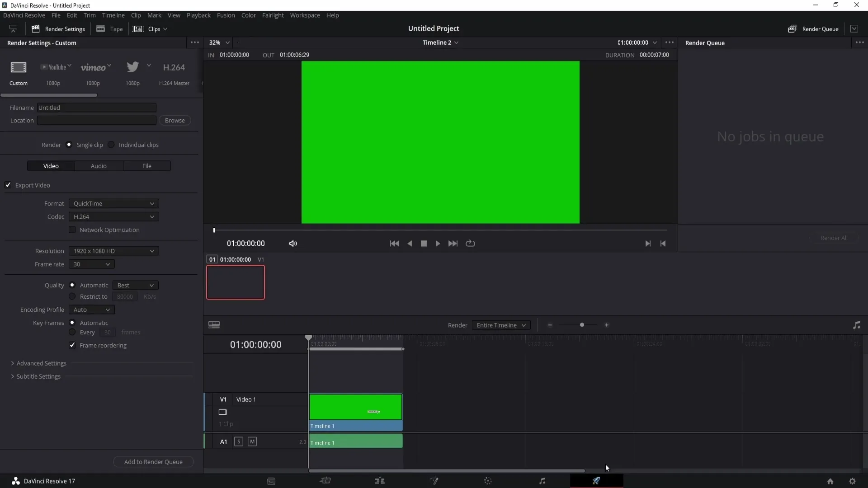This screenshot has width=868, height=488.
Task: Select the Fusion menu item
Action: point(226,15)
